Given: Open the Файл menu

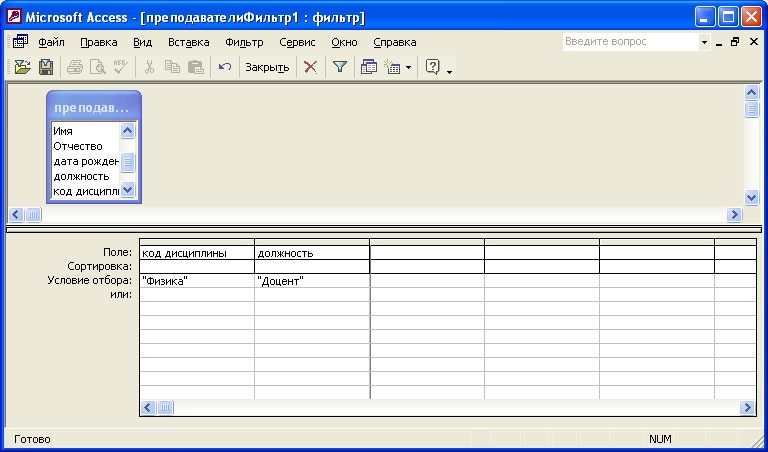Looking at the screenshot, I should click(x=51, y=42).
